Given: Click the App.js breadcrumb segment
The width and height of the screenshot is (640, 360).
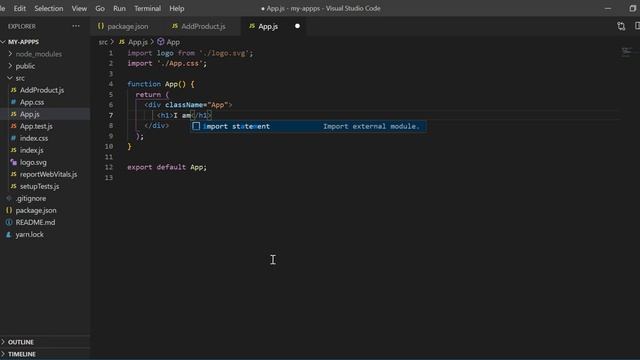Looking at the screenshot, I should click(138, 42).
